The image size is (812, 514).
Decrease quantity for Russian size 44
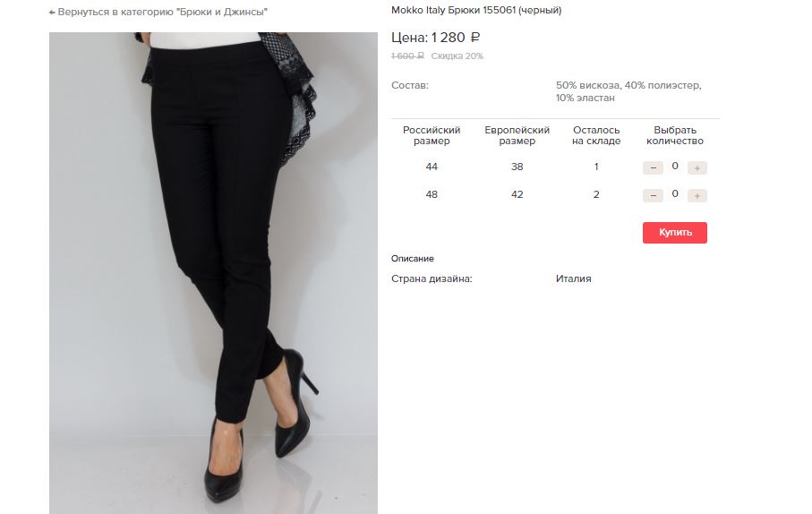point(653,167)
